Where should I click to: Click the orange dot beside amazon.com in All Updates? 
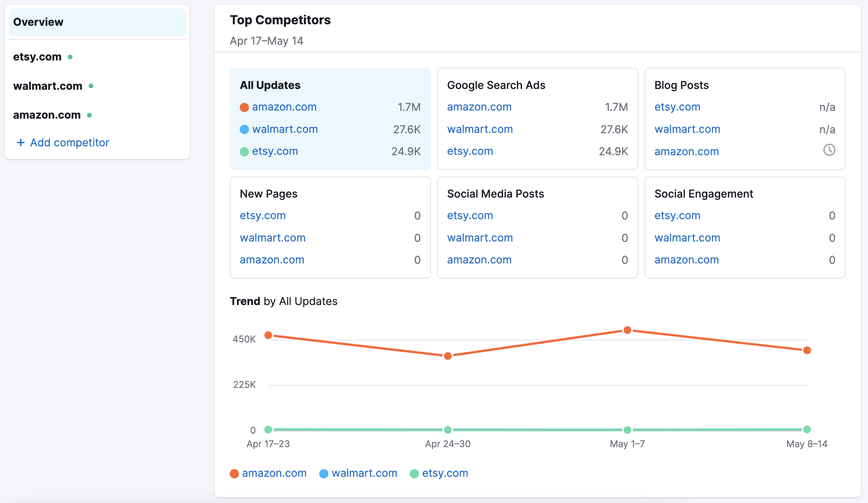[244, 107]
